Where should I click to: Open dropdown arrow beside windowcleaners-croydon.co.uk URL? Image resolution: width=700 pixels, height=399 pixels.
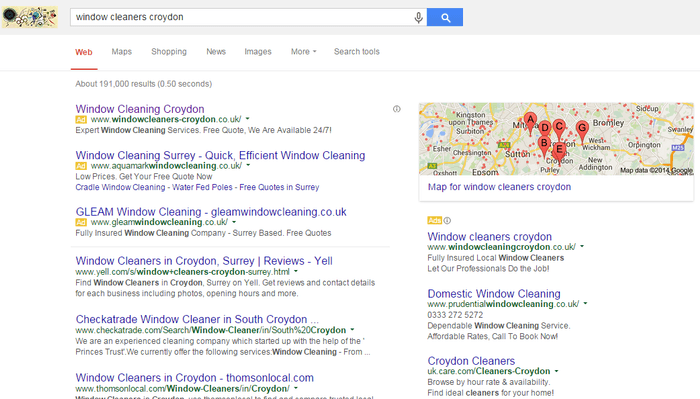tap(248, 119)
